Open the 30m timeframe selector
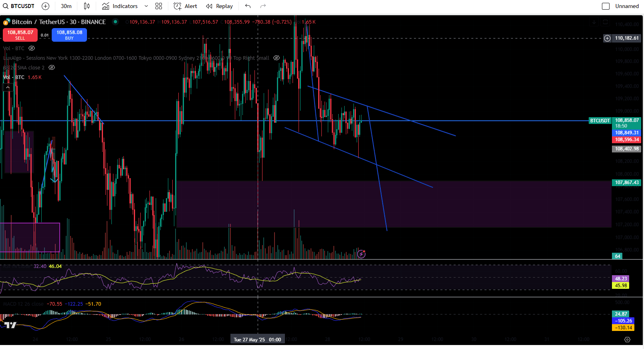This screenshot has width=644, height=349. [66, 6]
